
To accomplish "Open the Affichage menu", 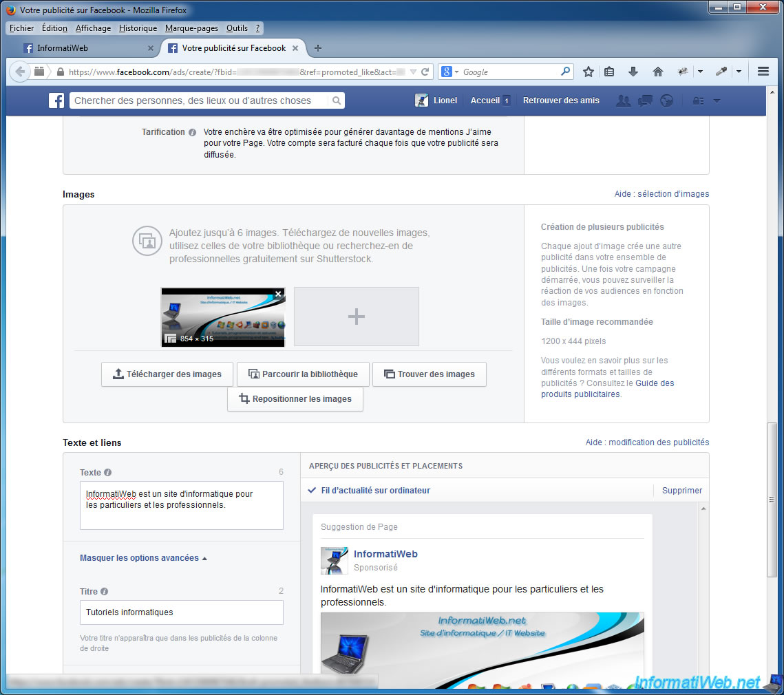I will [93, 28].
